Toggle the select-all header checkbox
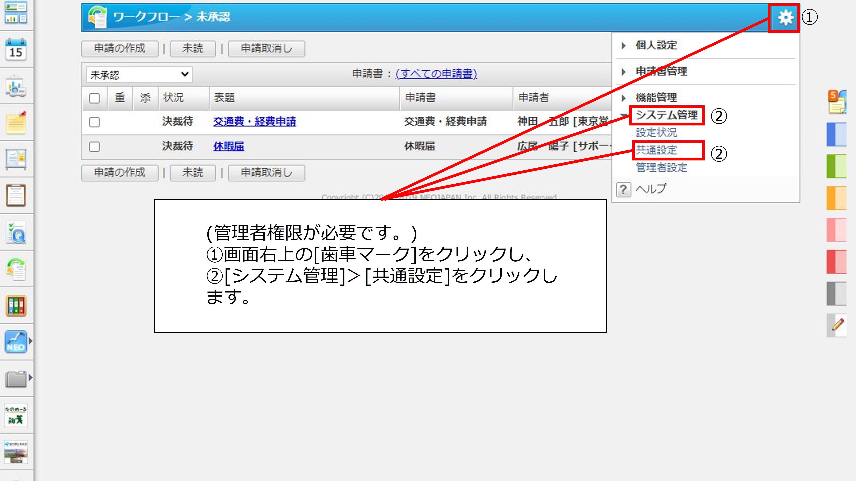The image size is (868, 486). [x=94, y=98]
